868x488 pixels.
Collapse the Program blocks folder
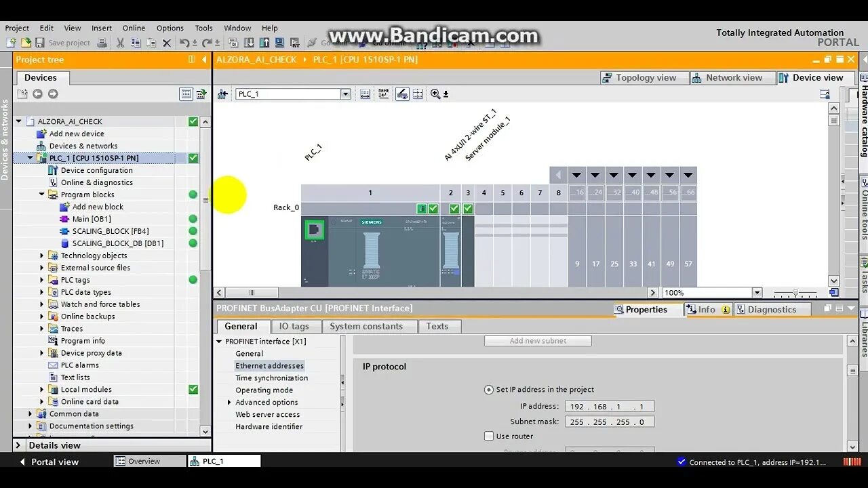tap(41, 195)
